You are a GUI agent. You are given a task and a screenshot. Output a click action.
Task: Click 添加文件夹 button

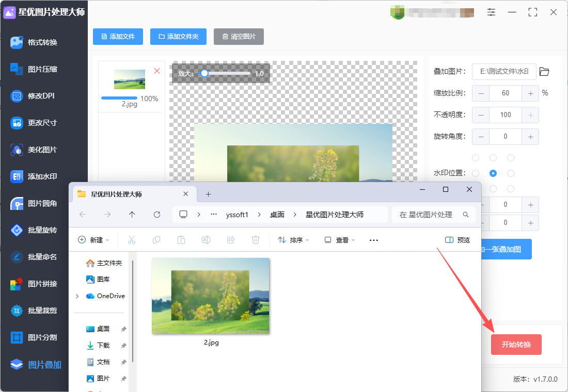point(178,37)
